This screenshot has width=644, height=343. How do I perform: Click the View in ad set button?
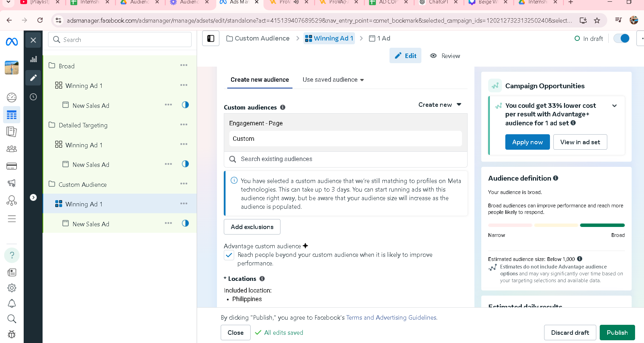[580, 142]
